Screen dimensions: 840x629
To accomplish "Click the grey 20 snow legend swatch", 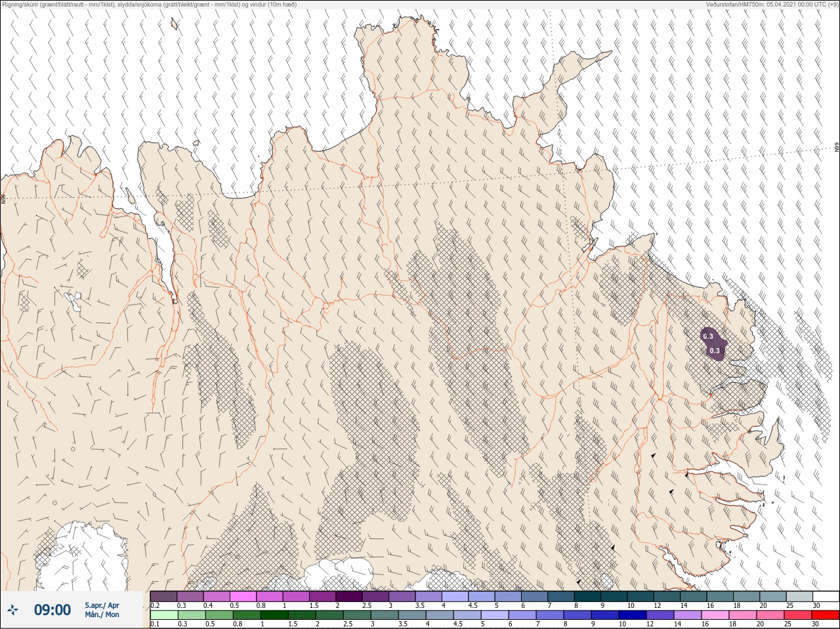I will point(772,596).
